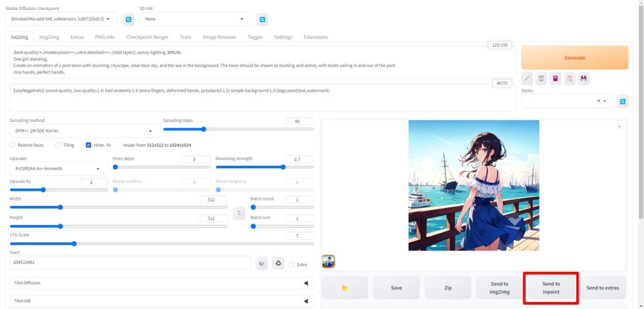Open the Stable Diffusion checkpoint dropdown
Image resolution: width=644 pixels, height=309 pixels.
coord(62,19)
